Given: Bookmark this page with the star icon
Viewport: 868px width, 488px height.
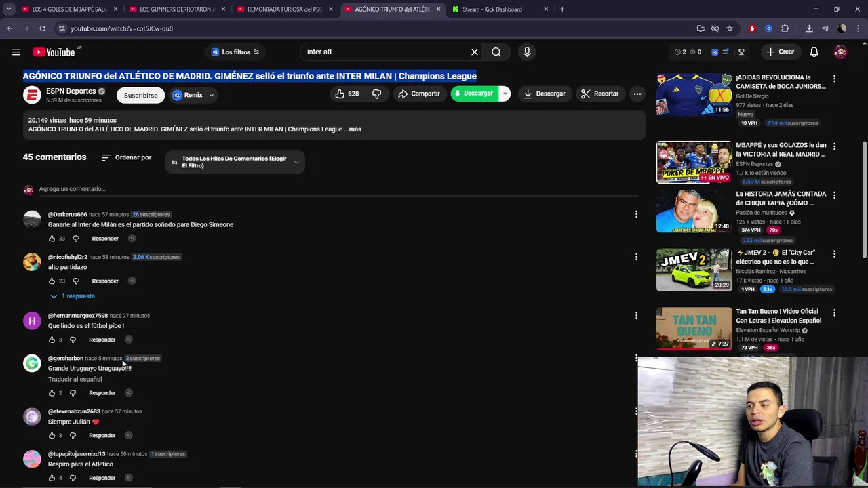Looking at the screenshot, I should pos(730,28).
